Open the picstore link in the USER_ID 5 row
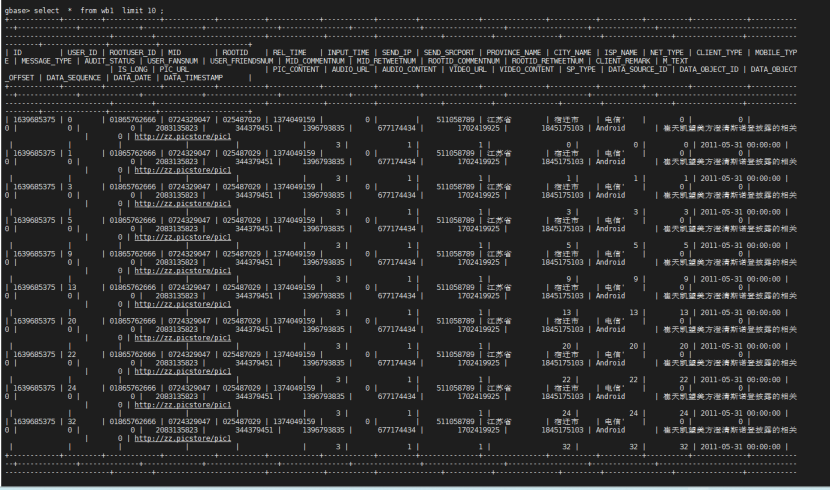This screenshot has height=490, width=831. pos(183,237)
